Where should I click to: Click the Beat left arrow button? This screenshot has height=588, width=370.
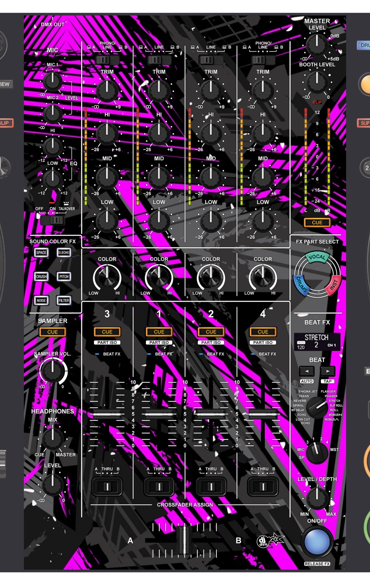point(307,371)
